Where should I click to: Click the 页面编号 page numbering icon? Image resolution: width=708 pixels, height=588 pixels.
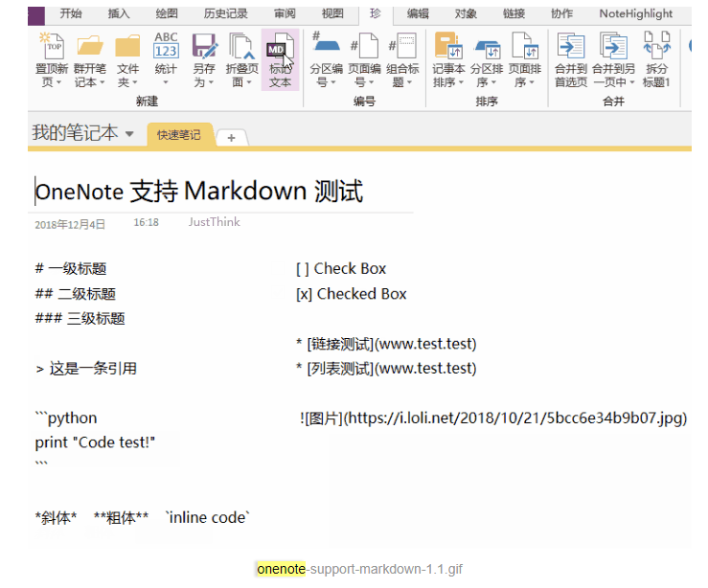pyautogui.click(x=364, y=45)
